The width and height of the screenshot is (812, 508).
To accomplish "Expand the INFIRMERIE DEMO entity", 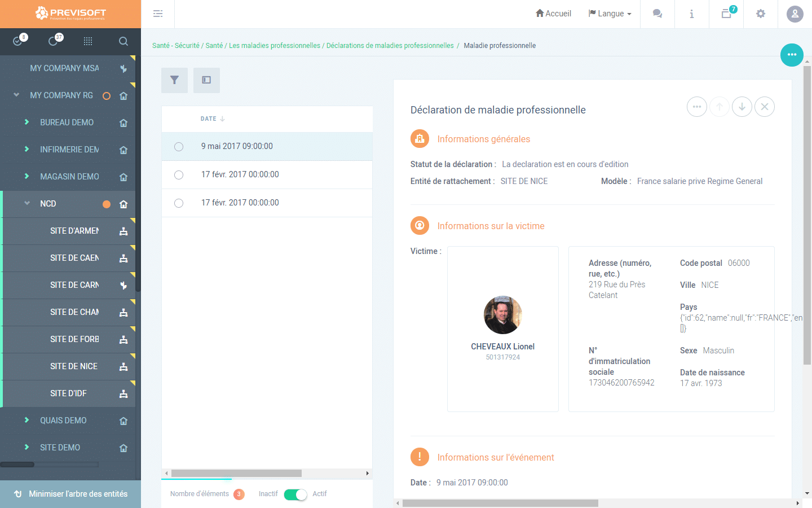I will 27,149.
